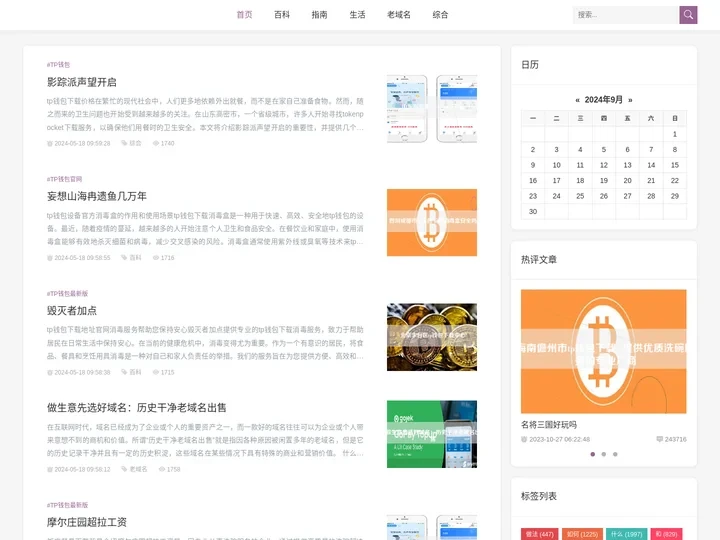Open article 摩尔庄园超拉工资
720x540 pixels.
86,522
